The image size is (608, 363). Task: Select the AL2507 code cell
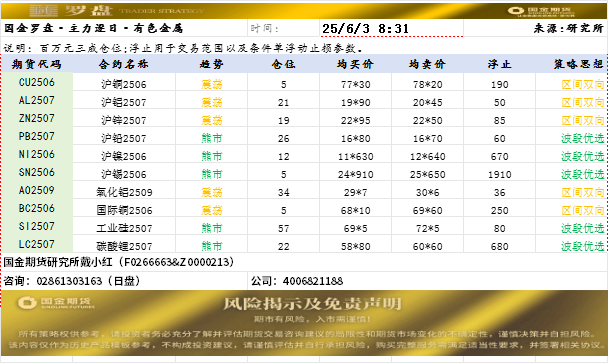(x=37, y=100)
